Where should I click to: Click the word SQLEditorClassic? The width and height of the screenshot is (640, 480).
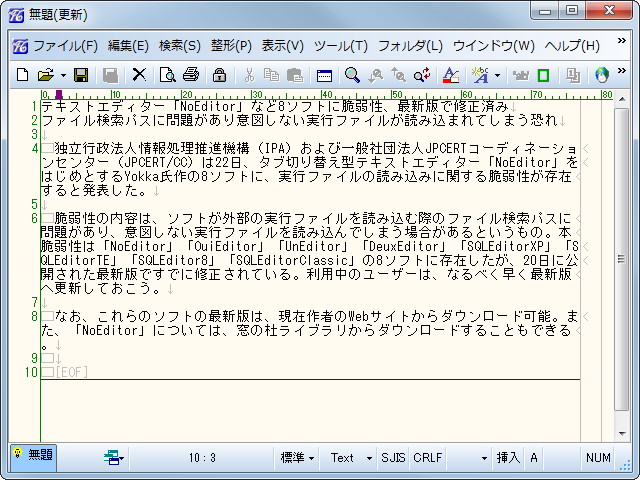[x=292, y=260]
